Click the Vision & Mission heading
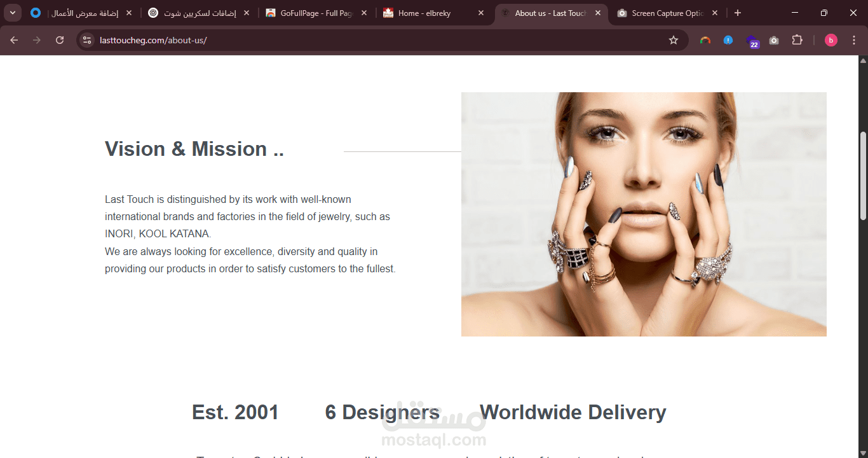The width and height of the screenshot is (868, 458). (194, 149)
